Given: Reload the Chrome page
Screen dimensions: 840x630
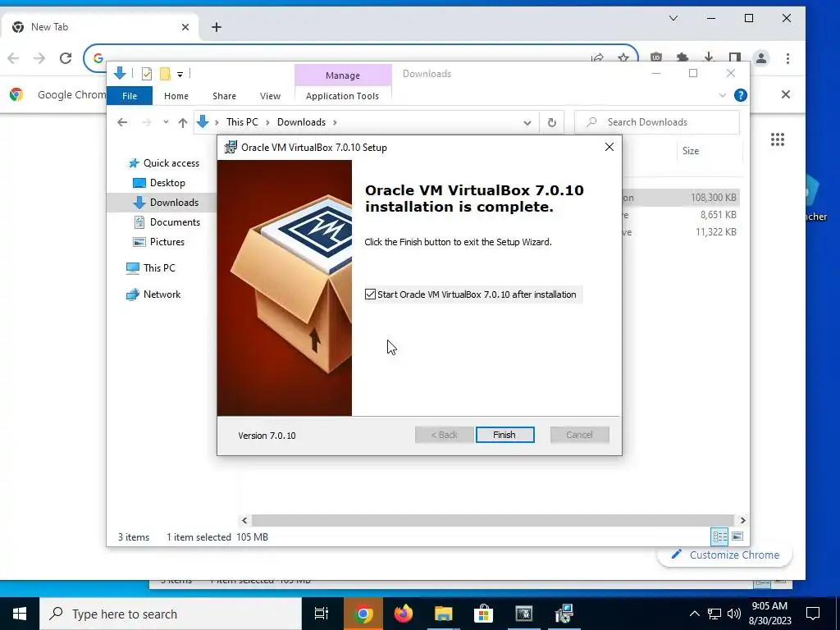Looking at the screenshot, I should tap(66, 58).
